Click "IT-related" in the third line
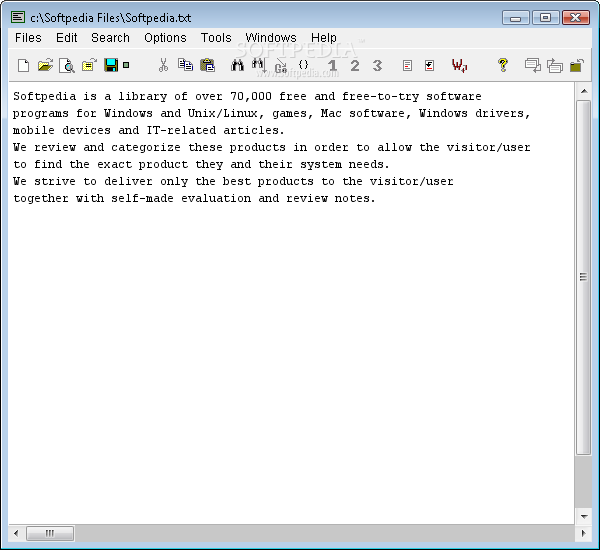 181,130
